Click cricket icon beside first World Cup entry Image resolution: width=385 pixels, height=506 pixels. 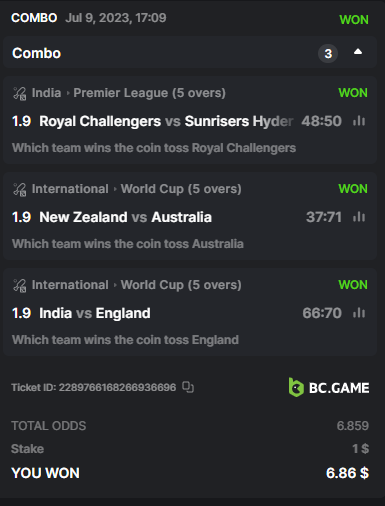click(x=19, y=189)
